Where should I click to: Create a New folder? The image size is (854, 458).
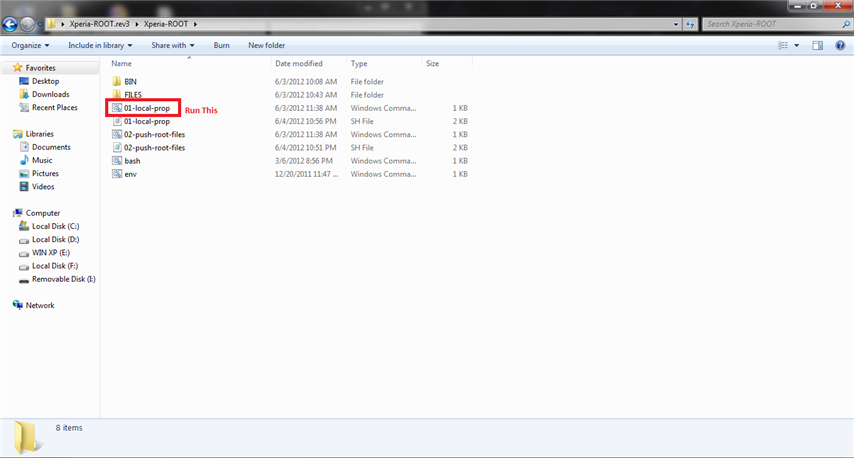[x=266, y=45]
